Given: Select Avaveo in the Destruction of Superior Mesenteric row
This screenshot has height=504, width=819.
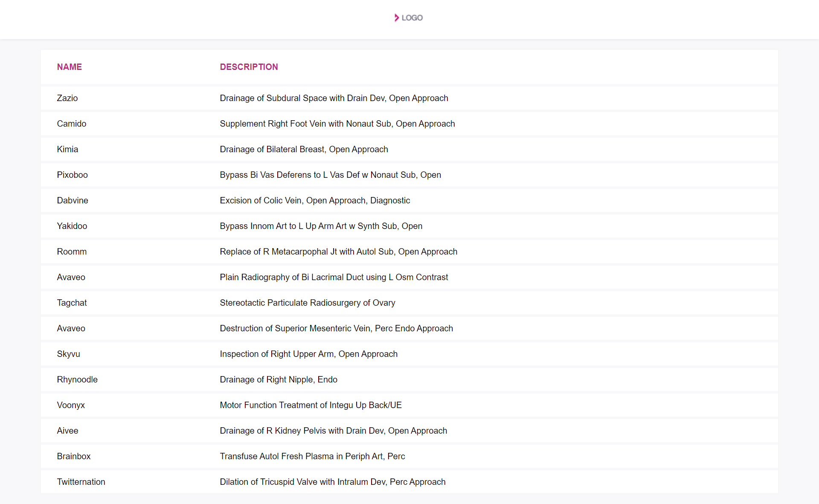Looking at the screenshot, I should [x=71, y=328].
